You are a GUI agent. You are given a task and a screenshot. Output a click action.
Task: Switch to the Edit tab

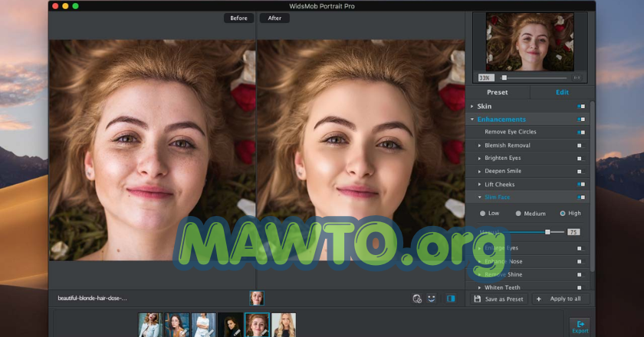pyautogui.click(x=562, y=93)
